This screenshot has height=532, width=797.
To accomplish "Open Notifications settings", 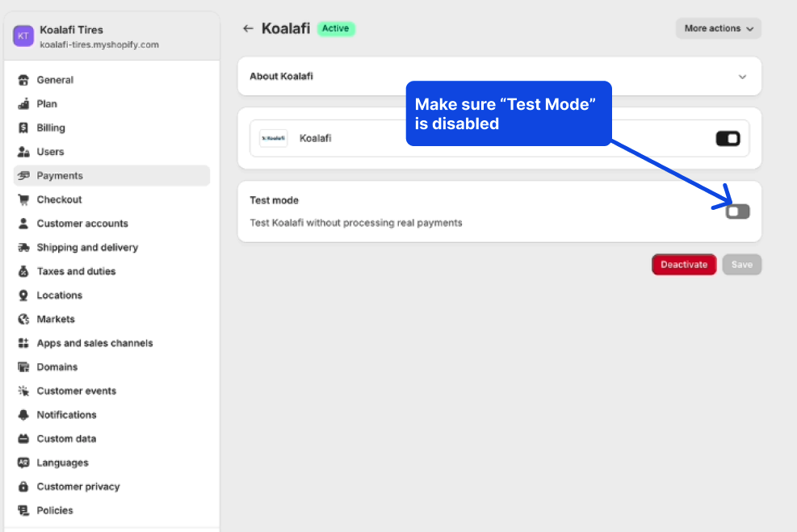I will click(111, 415).
